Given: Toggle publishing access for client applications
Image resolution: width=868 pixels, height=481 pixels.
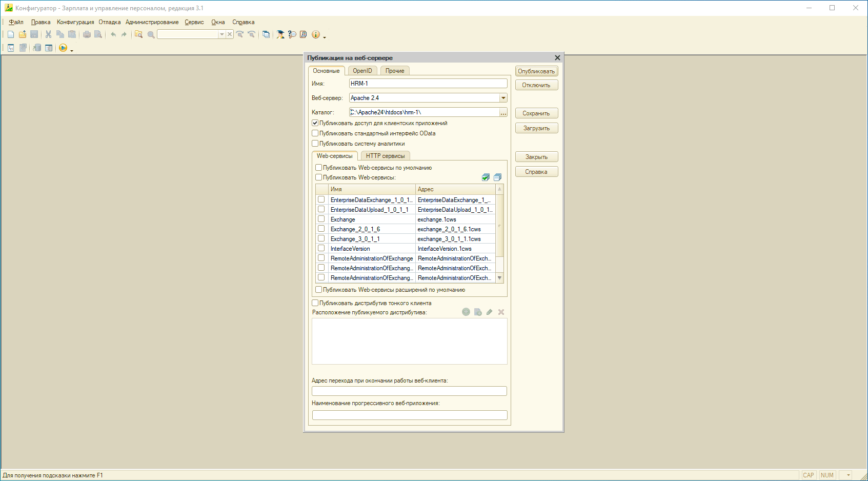Looking at the screenshot, I should click(x=315, y=123).
